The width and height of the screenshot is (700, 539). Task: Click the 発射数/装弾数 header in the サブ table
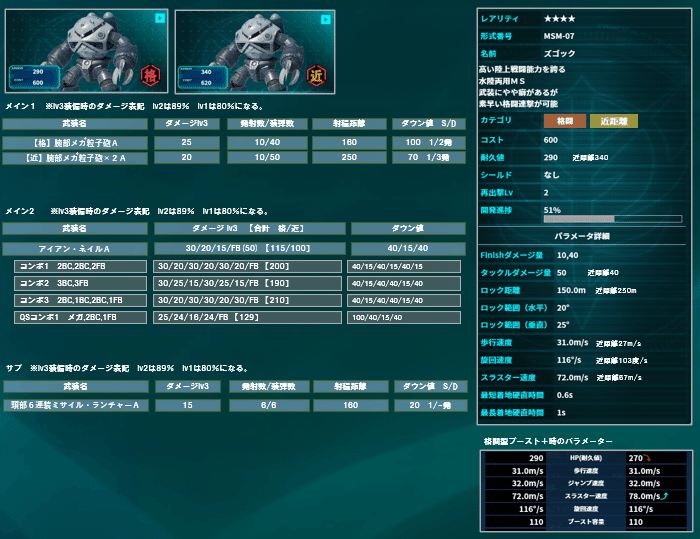tap(269, 386)
